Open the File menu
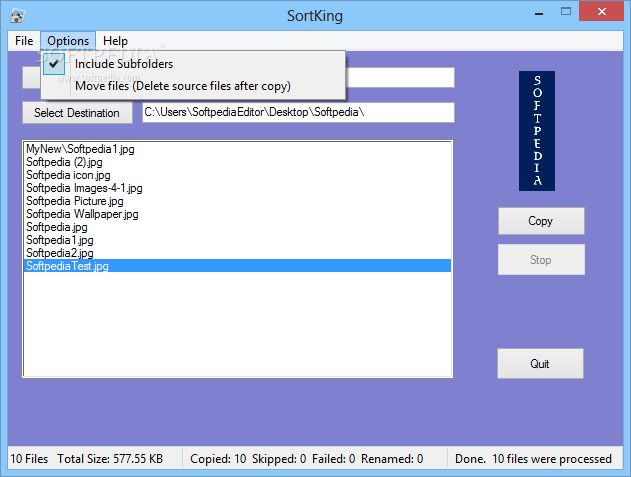This screenshot has height=477, width=631. pyautogui.click(x=24, y=41)
